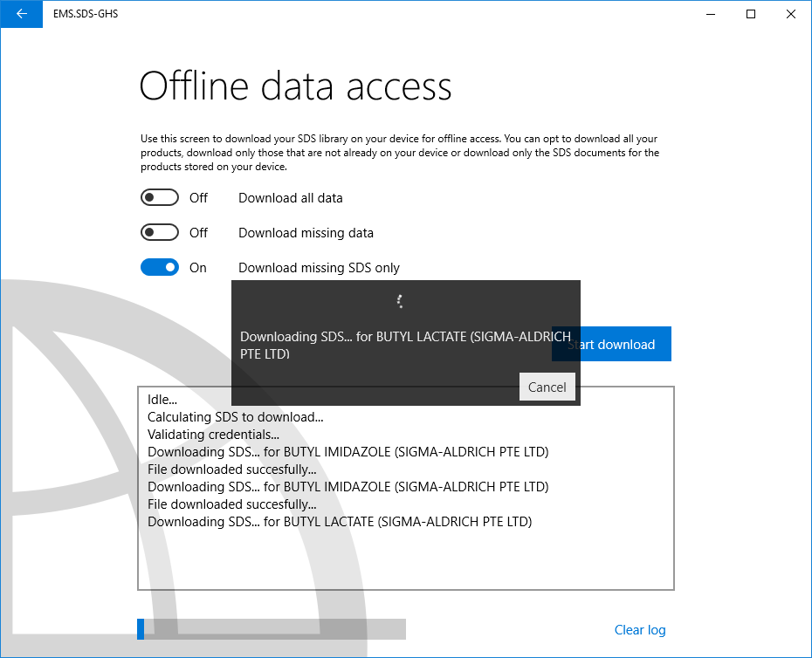Viewport: 812px width, 658px height.
Task: Click the 'Idle...' log entry
Action: pos(162,399)
